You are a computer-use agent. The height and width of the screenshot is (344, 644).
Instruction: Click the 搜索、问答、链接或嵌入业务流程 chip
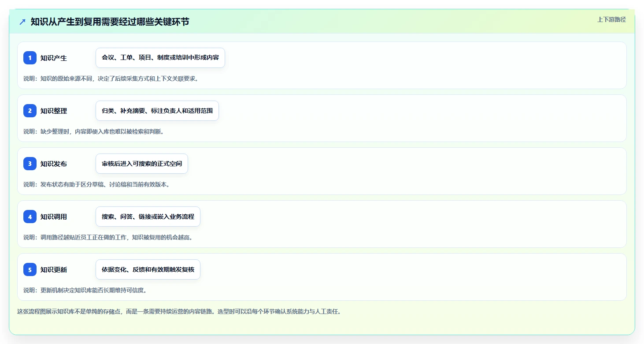point(148,217)
